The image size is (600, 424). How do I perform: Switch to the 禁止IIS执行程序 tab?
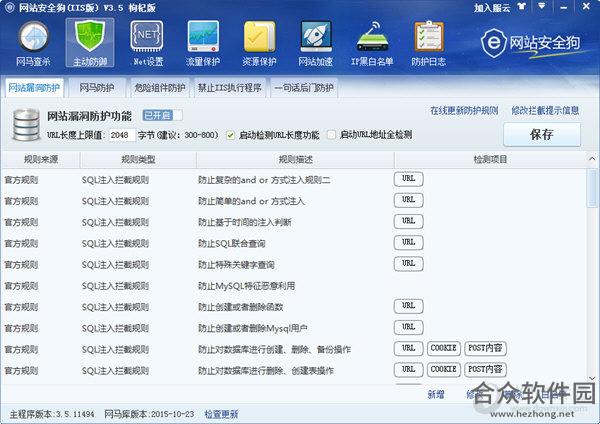[x=230, y=88]
